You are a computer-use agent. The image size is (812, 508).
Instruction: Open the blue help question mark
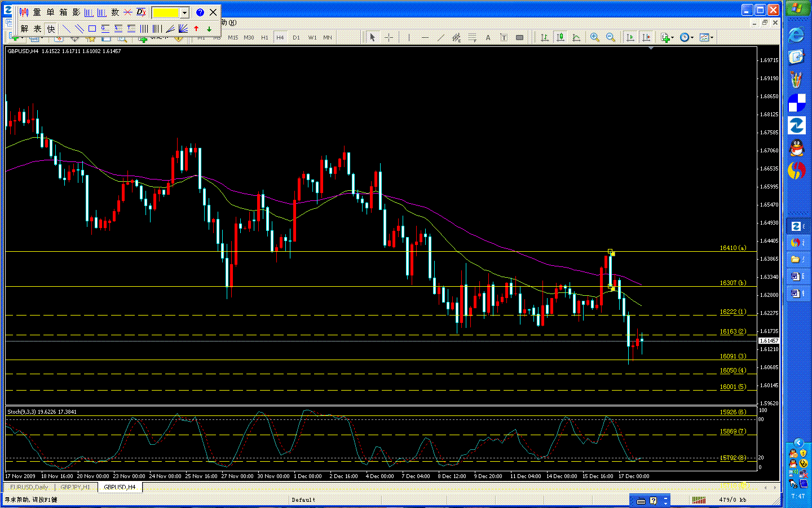[x=200, y=12]
